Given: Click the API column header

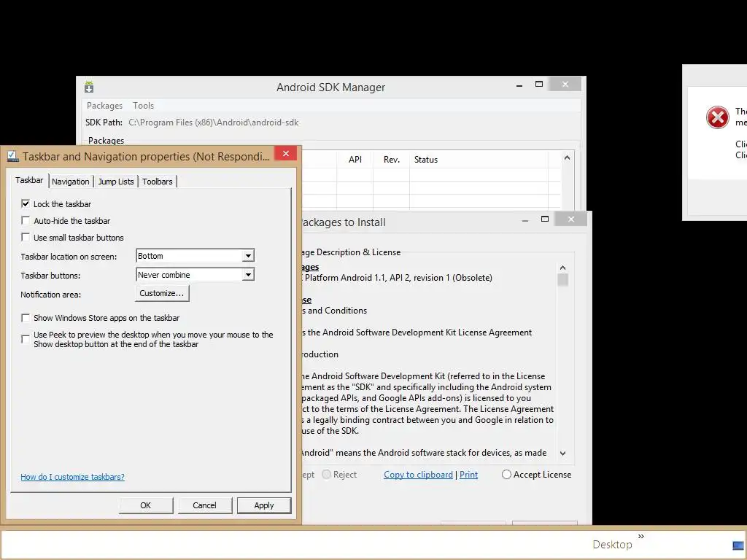Looking at the screenshot, I should pyautogui.click(x=355, y=160).
